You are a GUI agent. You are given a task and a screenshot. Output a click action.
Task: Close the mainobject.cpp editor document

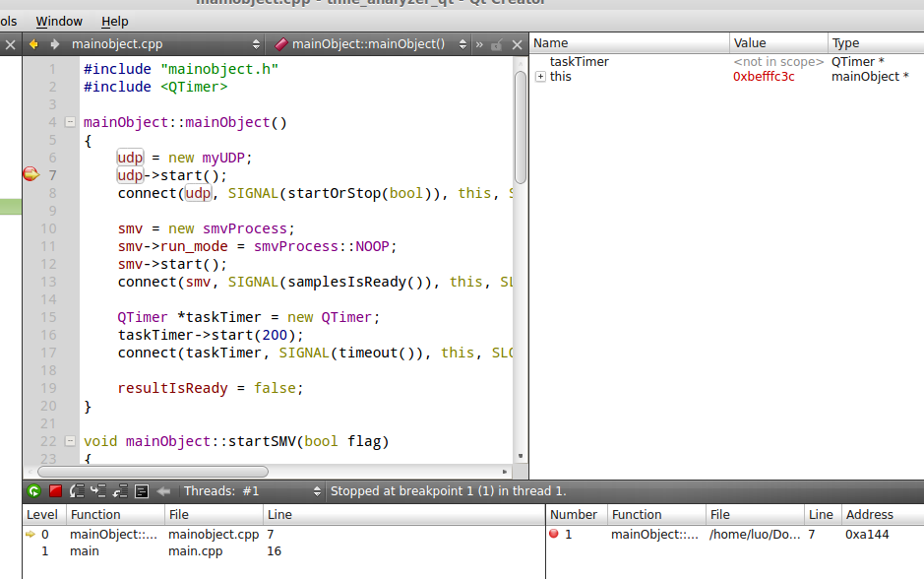(x=517, y=45)
